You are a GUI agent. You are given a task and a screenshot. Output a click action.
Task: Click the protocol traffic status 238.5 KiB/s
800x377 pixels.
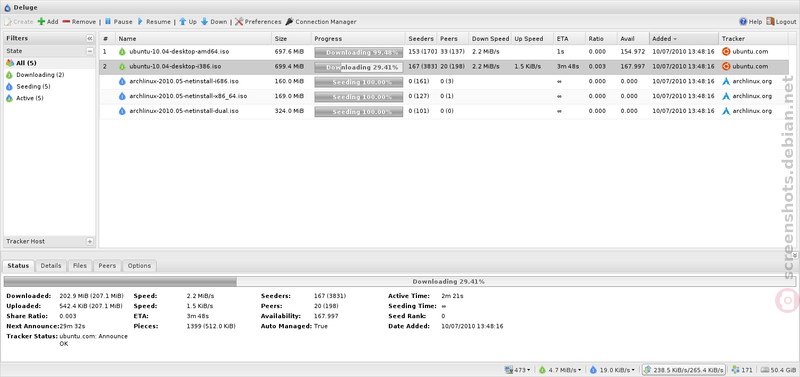pos(684,370)
